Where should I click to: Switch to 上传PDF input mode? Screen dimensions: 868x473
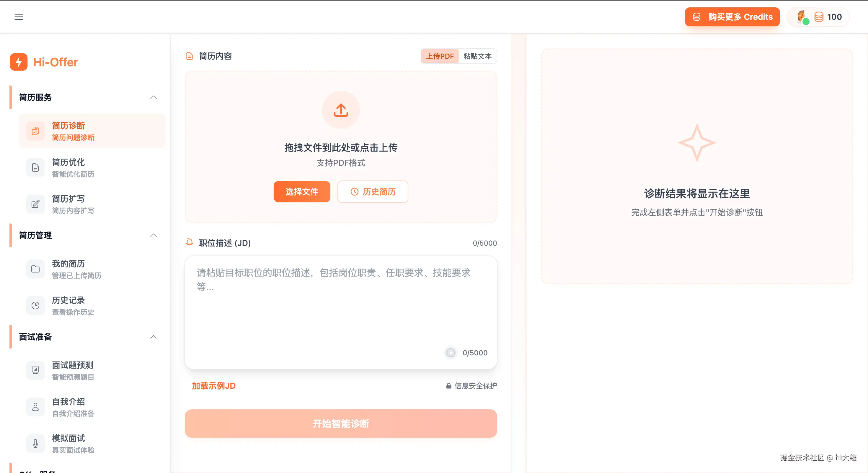tap(440, 56)
